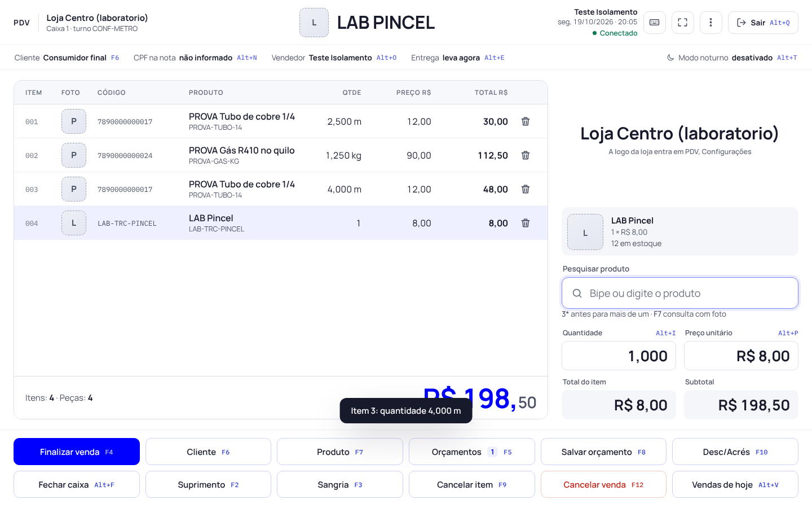Open Produto F7 lookup
The height and width of the screenshot is (508, 812).
point(340,452)
